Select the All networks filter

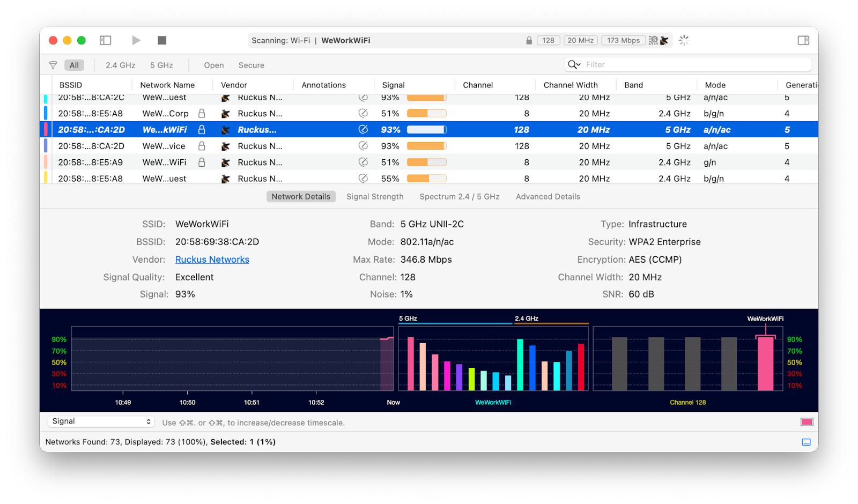pos(74,65)
